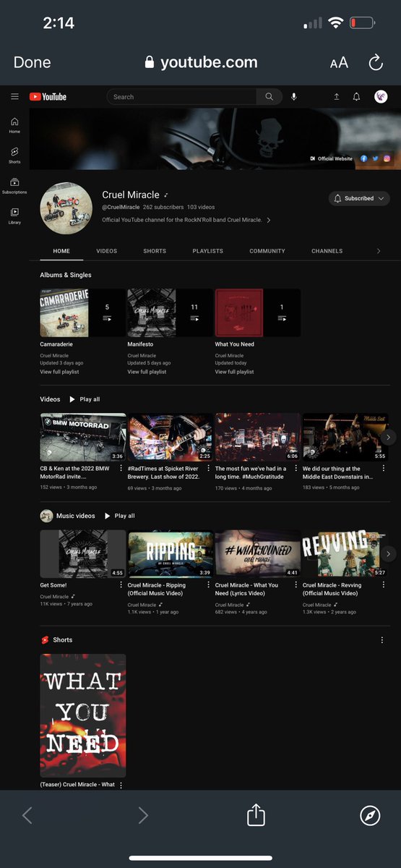
Task: Switch to the COMMUNITY tab
Action: 267,251
